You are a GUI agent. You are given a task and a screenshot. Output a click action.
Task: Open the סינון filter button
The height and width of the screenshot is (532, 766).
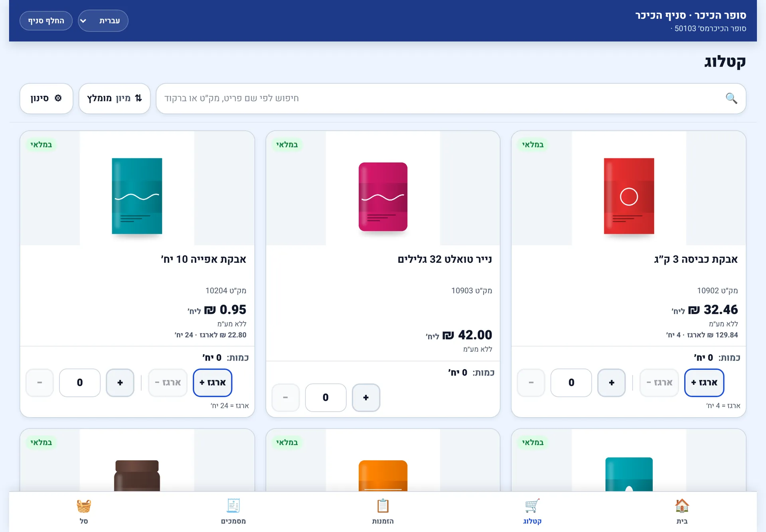(x=46, y=99)
